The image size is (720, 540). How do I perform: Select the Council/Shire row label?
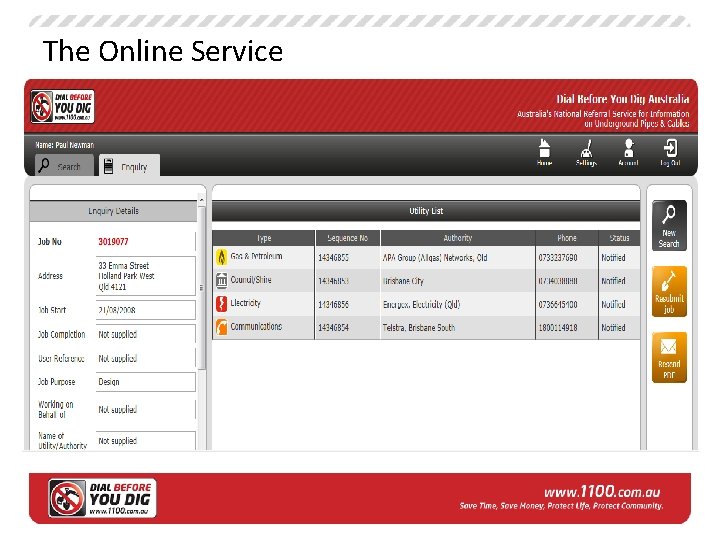click(251, 280)
